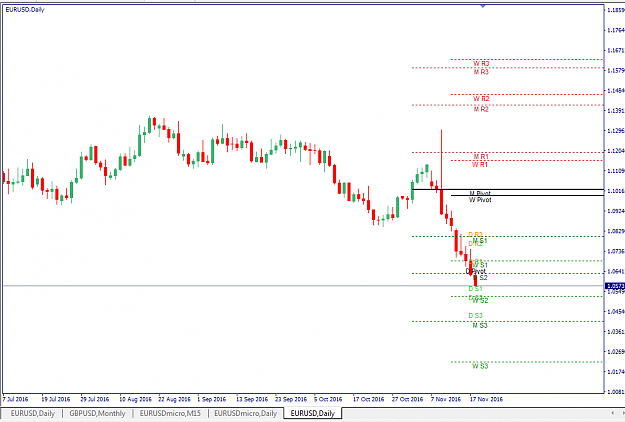Image resolution: width=625 pixels, height=422 pixels.
Task: Click the chart shift triangle marker
Action: pos(483,6)
